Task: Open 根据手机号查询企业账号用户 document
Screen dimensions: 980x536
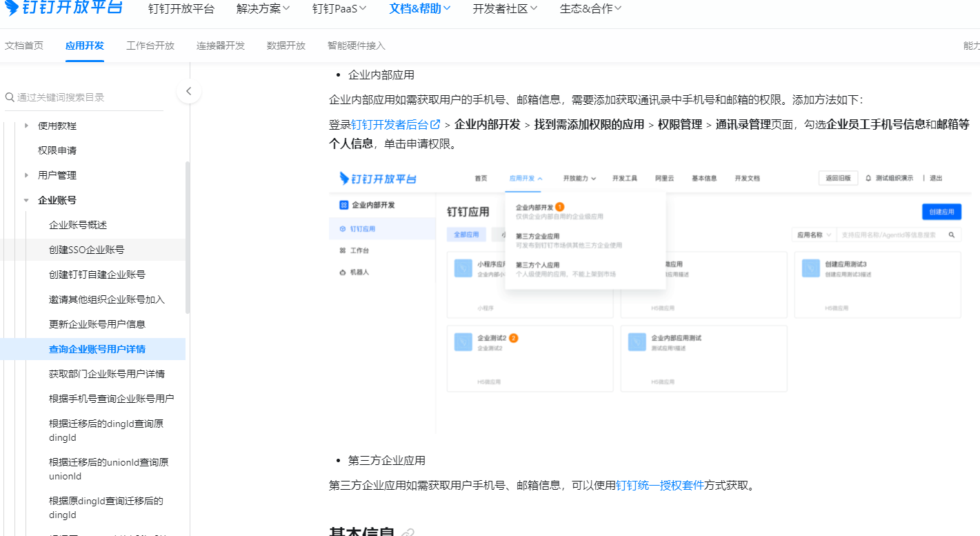Action: click(112, 399)
